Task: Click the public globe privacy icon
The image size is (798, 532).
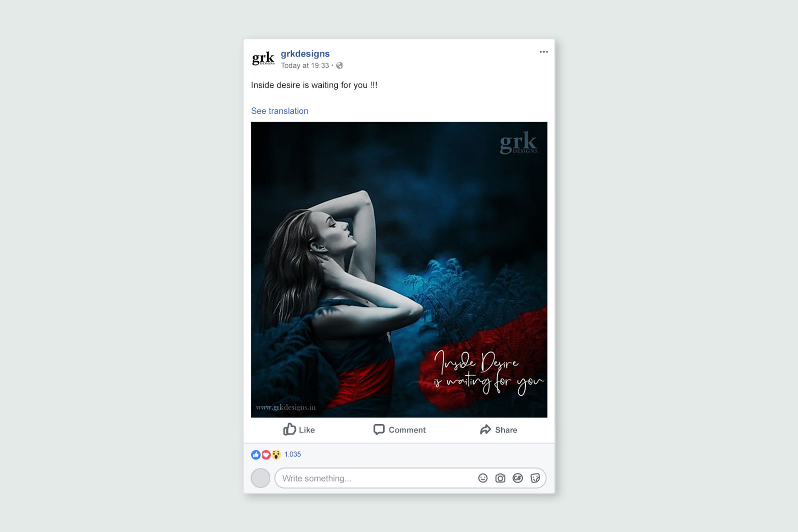Action: point(339,65)
